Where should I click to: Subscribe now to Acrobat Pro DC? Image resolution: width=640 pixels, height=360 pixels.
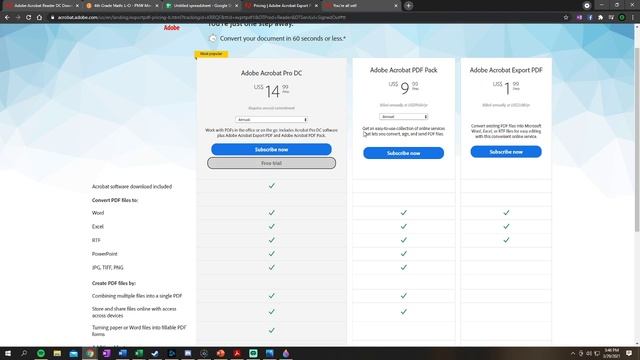(271, 149)
